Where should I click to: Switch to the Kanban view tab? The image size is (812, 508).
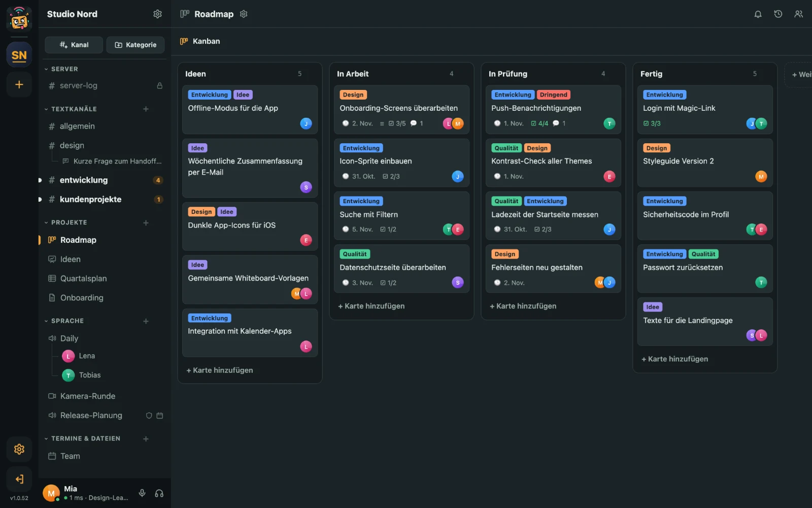200,41
